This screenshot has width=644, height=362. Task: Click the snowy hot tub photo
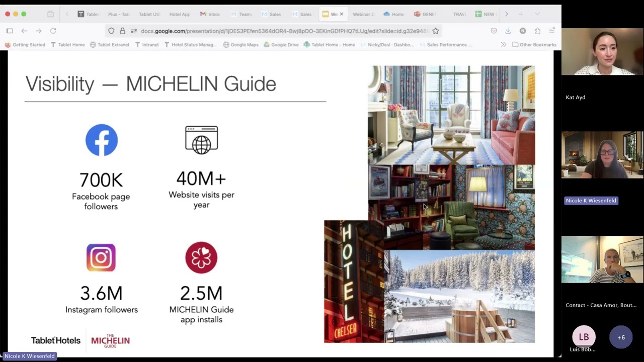(459, 297)
